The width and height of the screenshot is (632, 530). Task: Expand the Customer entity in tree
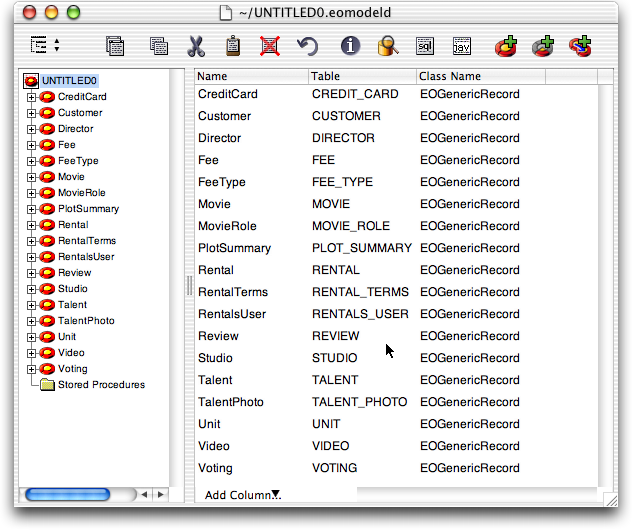click(31, 113)
